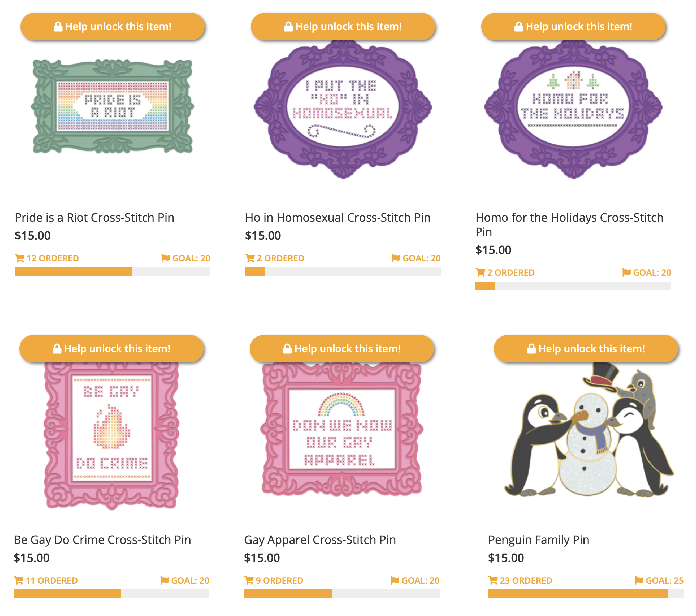Click cart icon beside 12 ORDERED
The height and width of the screenshot is (616, 696).
click(x=19, y=258)
